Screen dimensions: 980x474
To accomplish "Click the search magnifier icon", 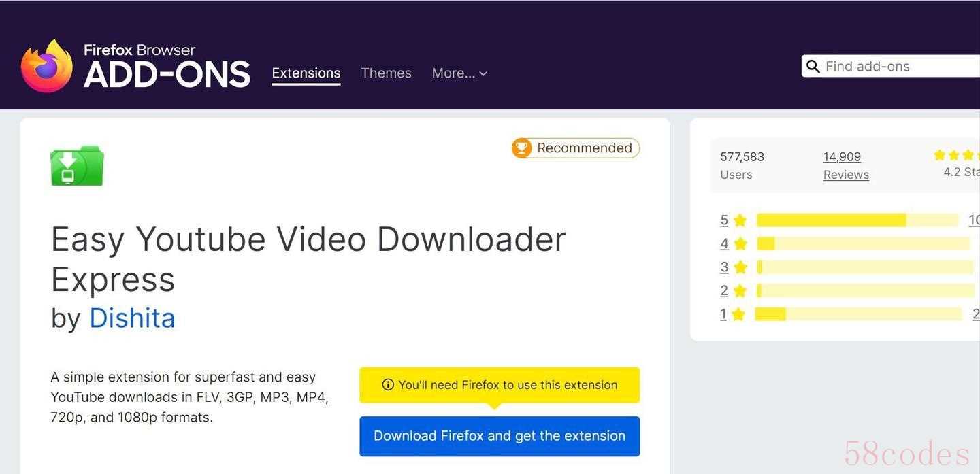I will tap(813, 66).
